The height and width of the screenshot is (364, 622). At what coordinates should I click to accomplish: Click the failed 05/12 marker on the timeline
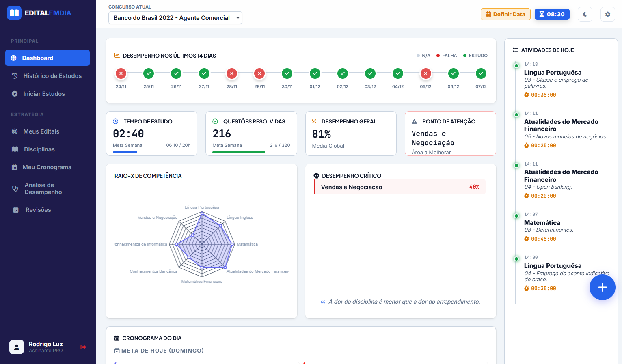coord(425,73)
